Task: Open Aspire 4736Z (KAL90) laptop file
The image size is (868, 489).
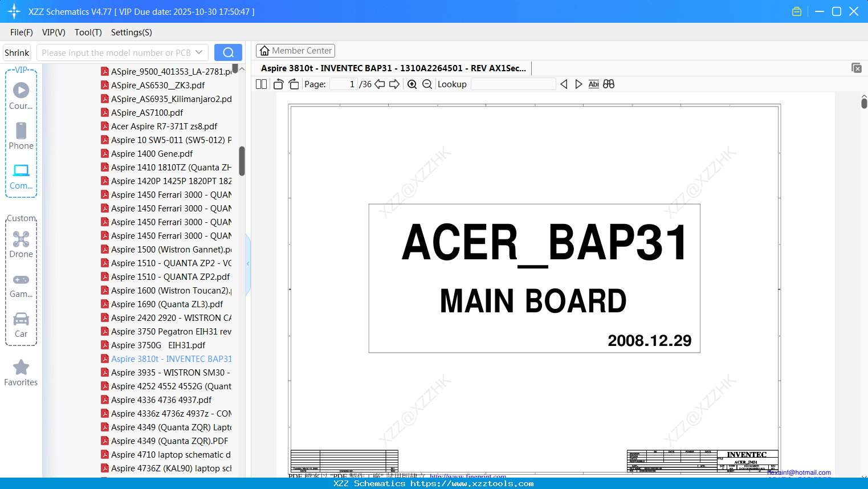Action: point(166,468)
